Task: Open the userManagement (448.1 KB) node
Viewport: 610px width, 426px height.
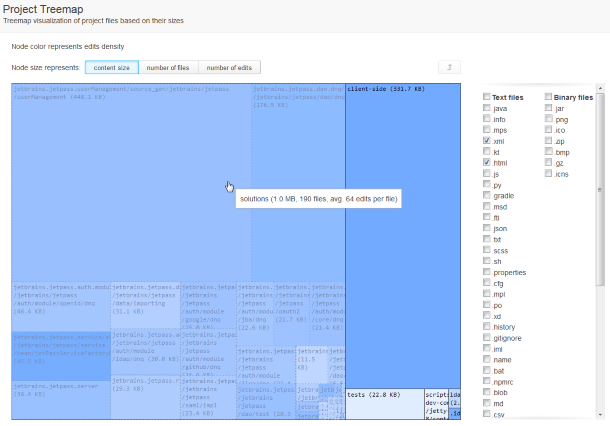Action: [x=131, y=182]
